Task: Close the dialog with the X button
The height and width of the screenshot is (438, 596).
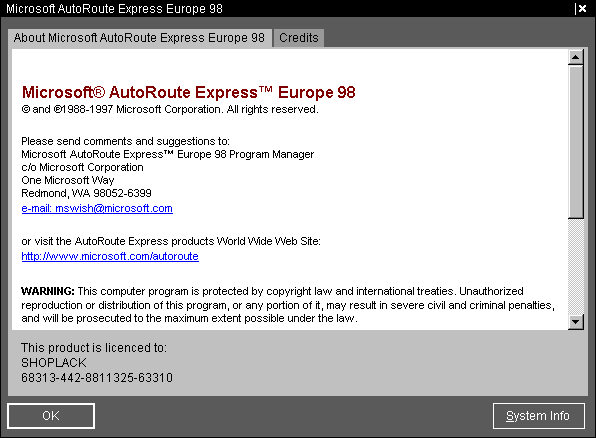Action: pos(582,8)
